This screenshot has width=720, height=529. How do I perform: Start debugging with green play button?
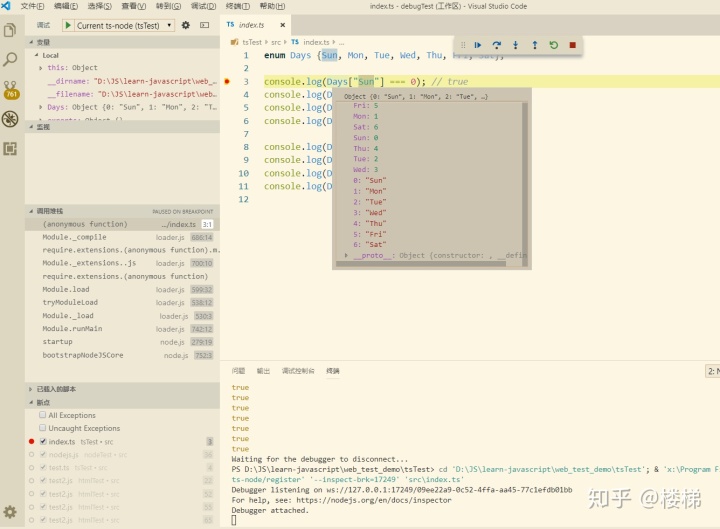click(68, 25)
